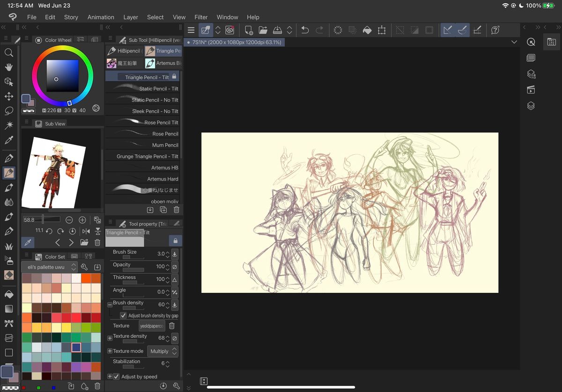Select Grunge Triangle Pencil - Tilt brush

(142, 156)
